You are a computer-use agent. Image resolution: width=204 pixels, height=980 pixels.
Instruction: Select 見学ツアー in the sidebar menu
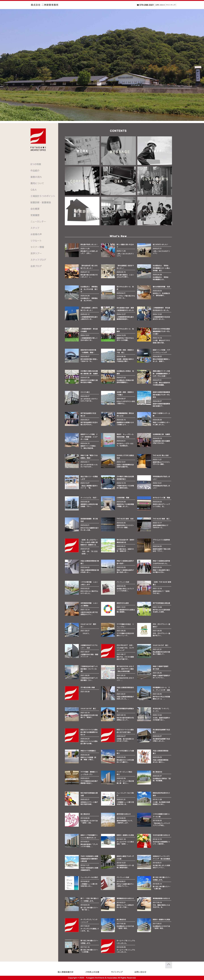(x=36, y=253)
